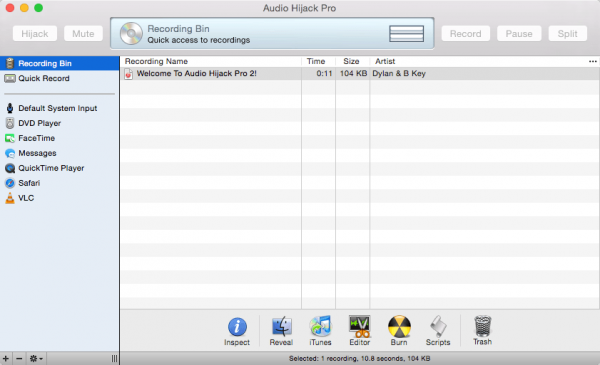Select Recording Bin in the sidebar
This screenshot has height=365, width=600.
[60, 63]
